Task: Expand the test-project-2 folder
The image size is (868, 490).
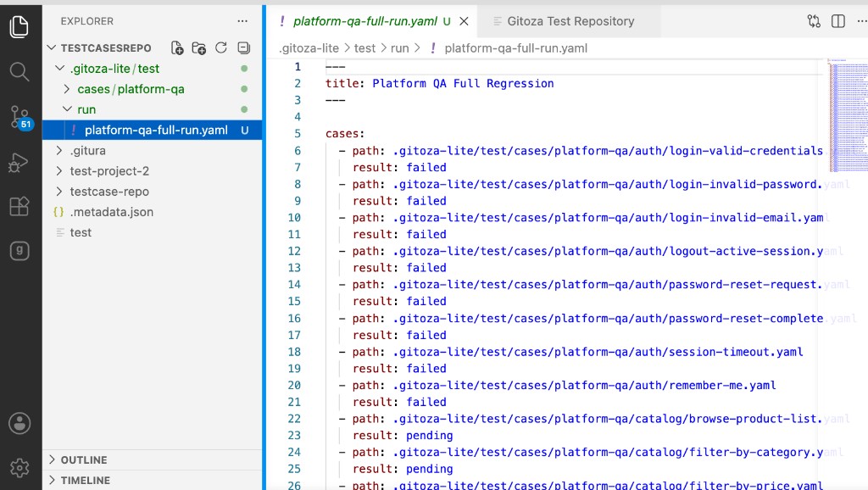Action: tap(59, 170)
